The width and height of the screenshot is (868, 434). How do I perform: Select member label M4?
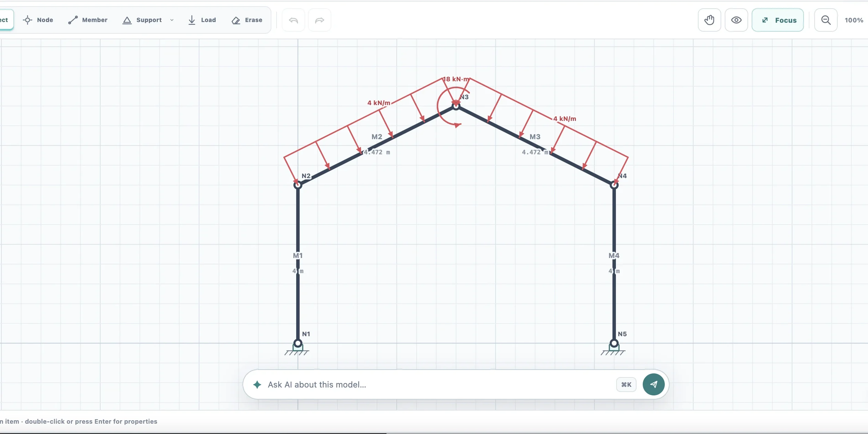tap(614, 256)
